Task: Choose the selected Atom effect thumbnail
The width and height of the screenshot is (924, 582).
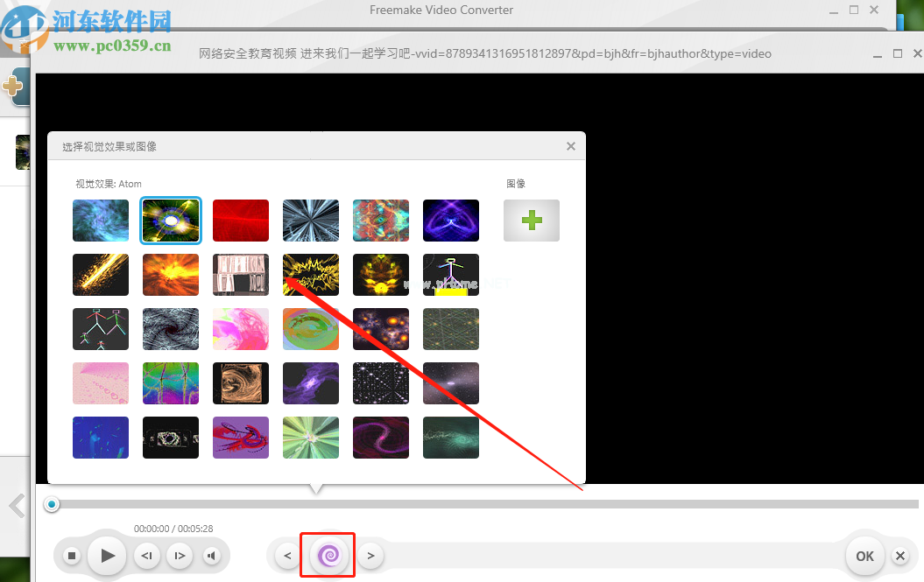Action: pos(171,221)
